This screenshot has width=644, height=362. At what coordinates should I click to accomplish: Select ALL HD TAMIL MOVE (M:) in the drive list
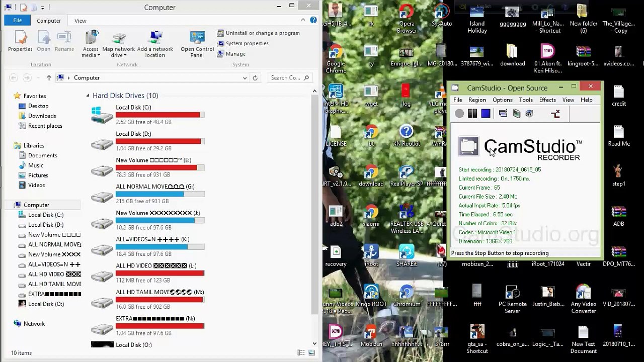[148, 299]
